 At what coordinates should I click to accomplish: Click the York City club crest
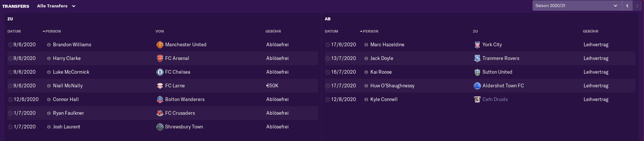click(477, 45)
